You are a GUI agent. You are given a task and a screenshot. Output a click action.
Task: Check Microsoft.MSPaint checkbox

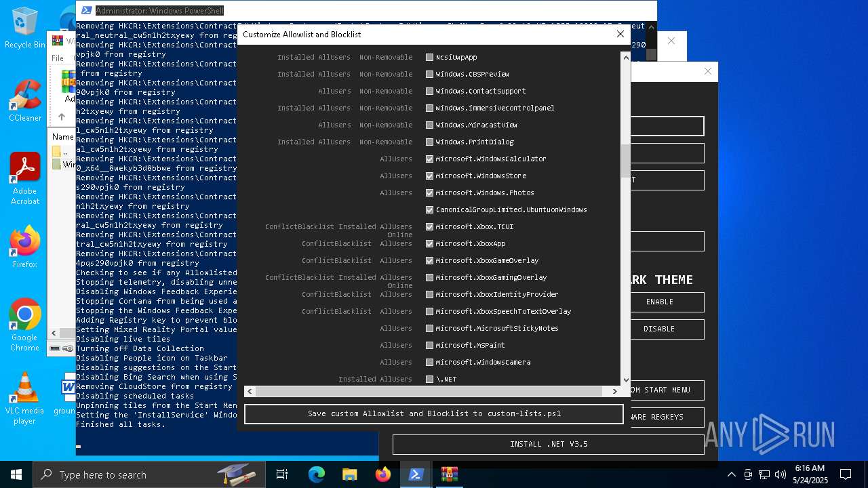[x=429, y=345]
